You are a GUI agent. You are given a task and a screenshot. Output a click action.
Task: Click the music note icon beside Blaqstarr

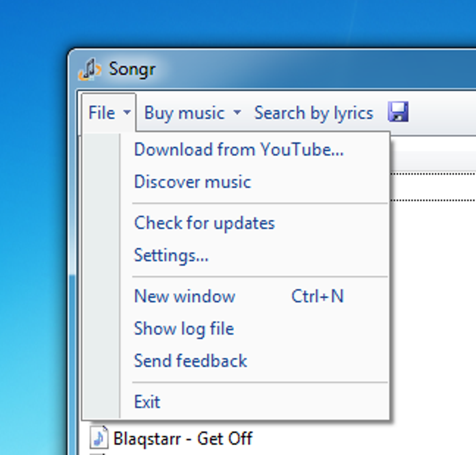tap(99, 437)
